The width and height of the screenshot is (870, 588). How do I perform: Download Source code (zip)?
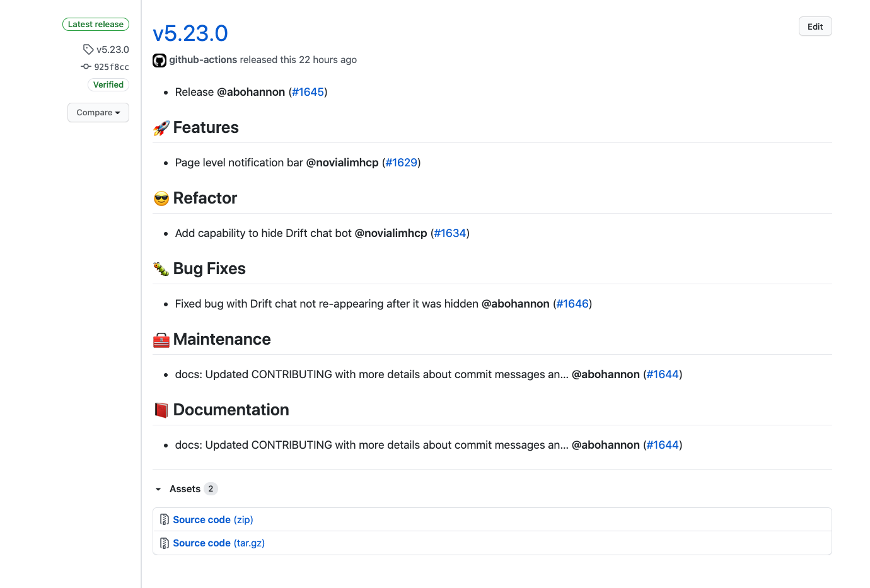[213, 520]
